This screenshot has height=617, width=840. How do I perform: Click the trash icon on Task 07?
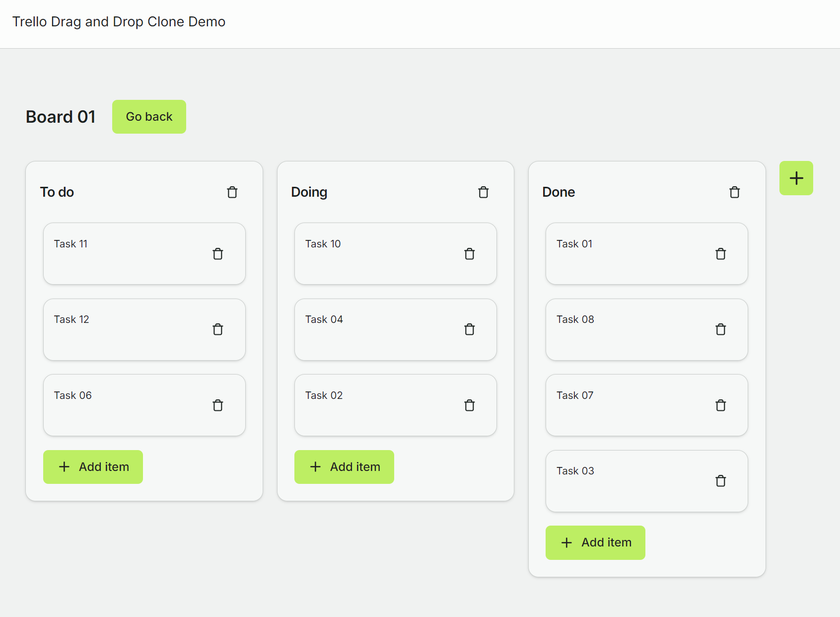coord(721,405)
